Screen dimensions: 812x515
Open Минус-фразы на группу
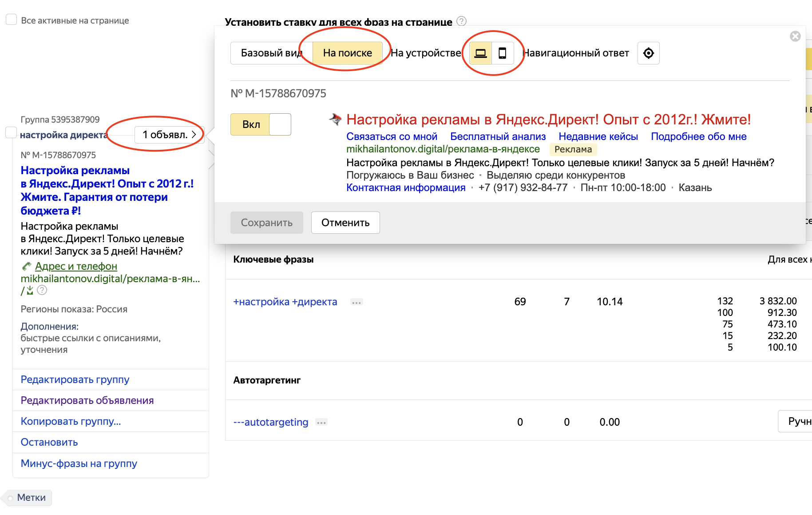(x=79, y=463)
